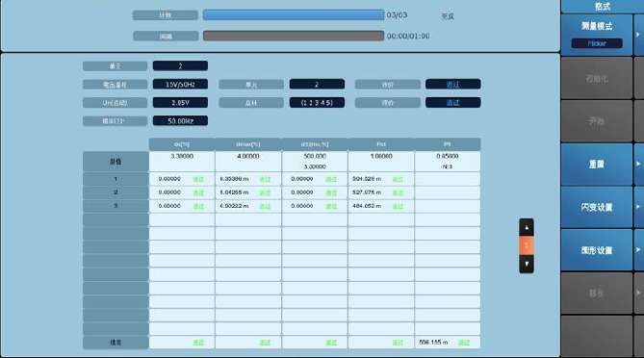Screen dimensions: 644x358
Task: Select the row 1 header cell
Action: (116, 179)
